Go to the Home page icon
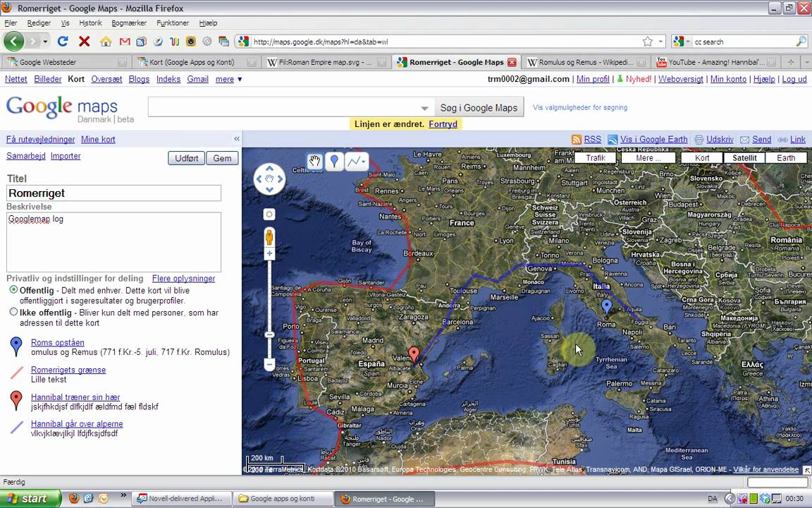The width and height of the screenshot is (812, 508). (106, 42)
